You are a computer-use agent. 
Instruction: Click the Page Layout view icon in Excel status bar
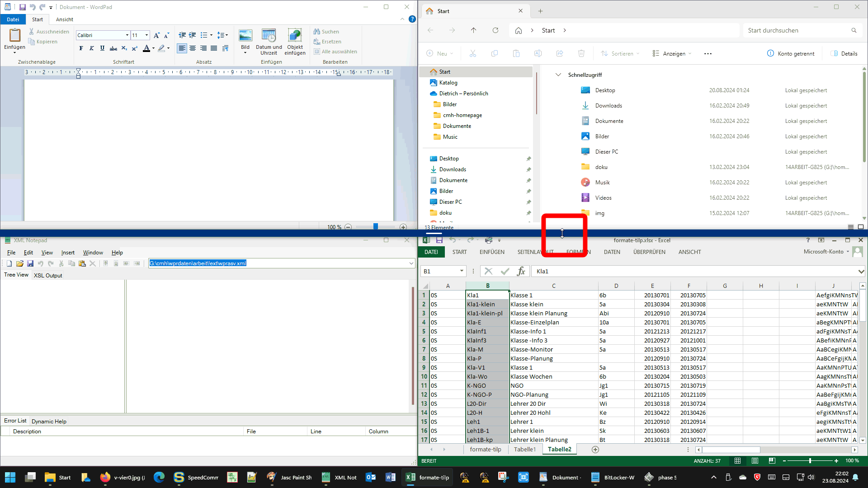pos(755,461)
